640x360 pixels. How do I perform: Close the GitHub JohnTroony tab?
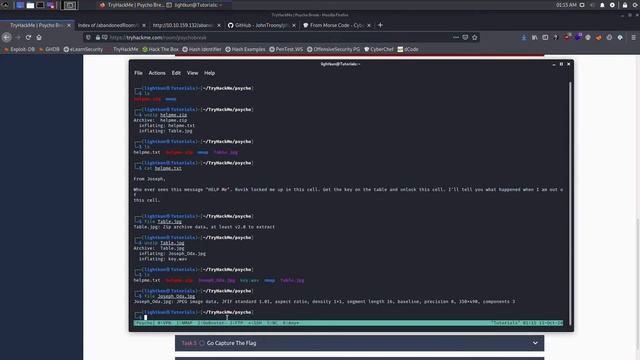click(x=294, y=25)
